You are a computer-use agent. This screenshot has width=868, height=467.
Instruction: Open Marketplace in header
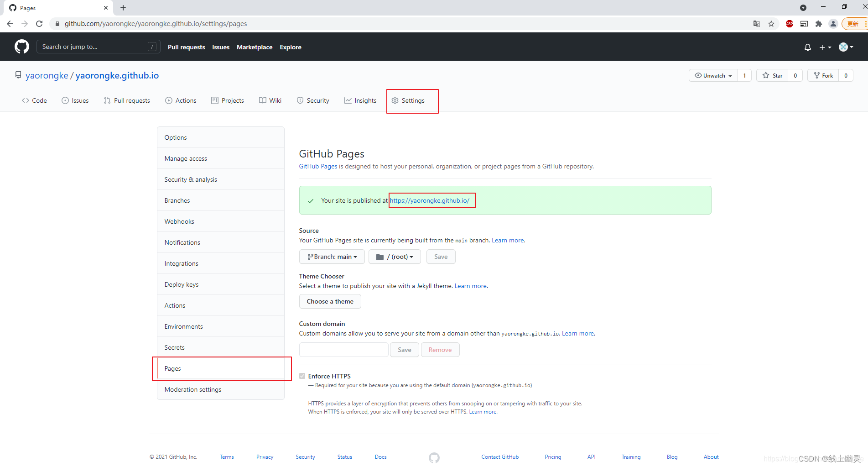[255, 47]
